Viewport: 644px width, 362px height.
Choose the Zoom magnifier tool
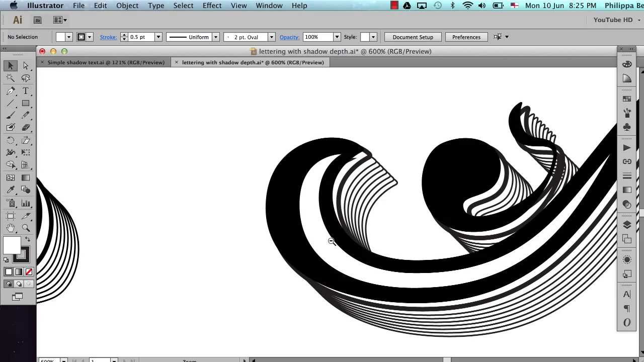pos(26,228)
